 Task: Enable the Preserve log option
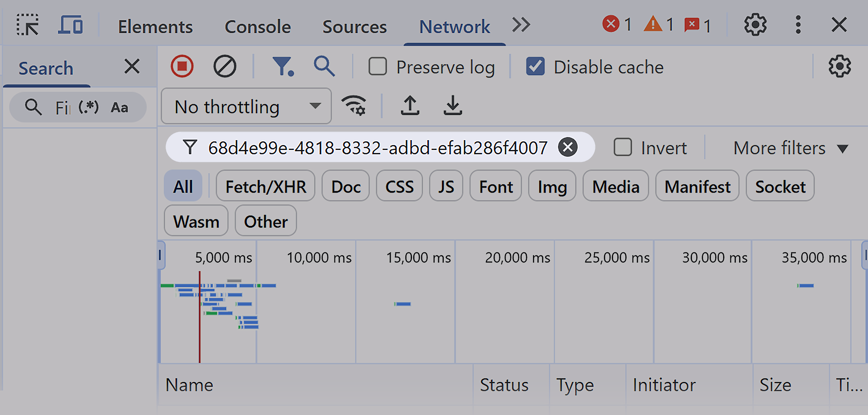377,66
